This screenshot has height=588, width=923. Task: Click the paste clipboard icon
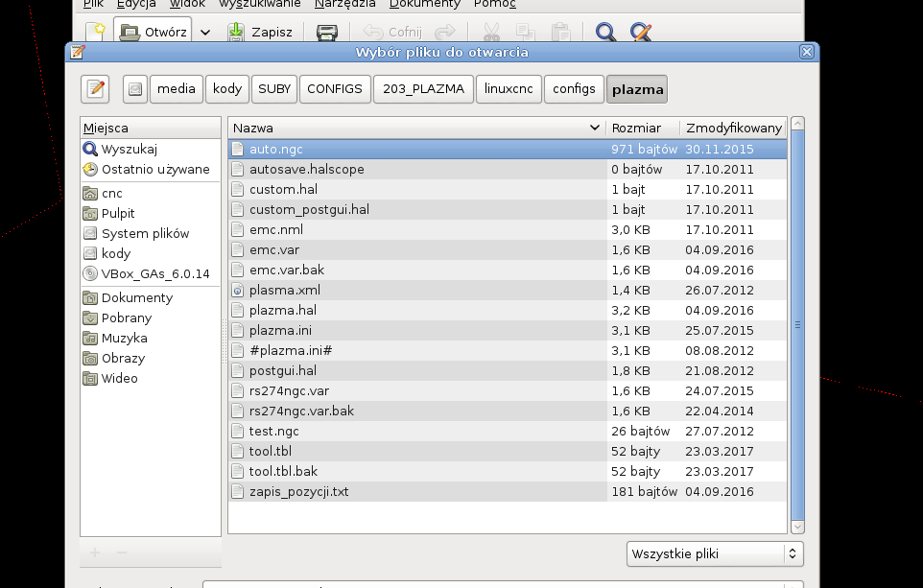(x=560, y=32)
